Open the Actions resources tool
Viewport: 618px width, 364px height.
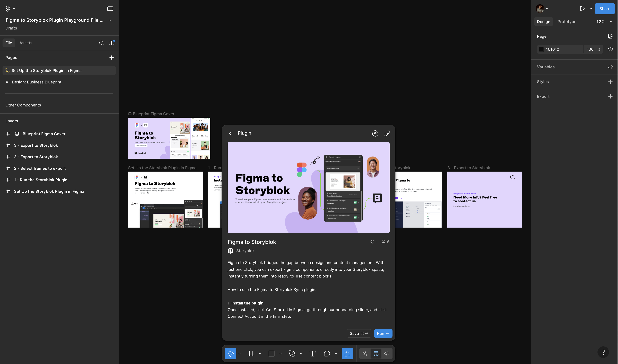click(347, 353)
